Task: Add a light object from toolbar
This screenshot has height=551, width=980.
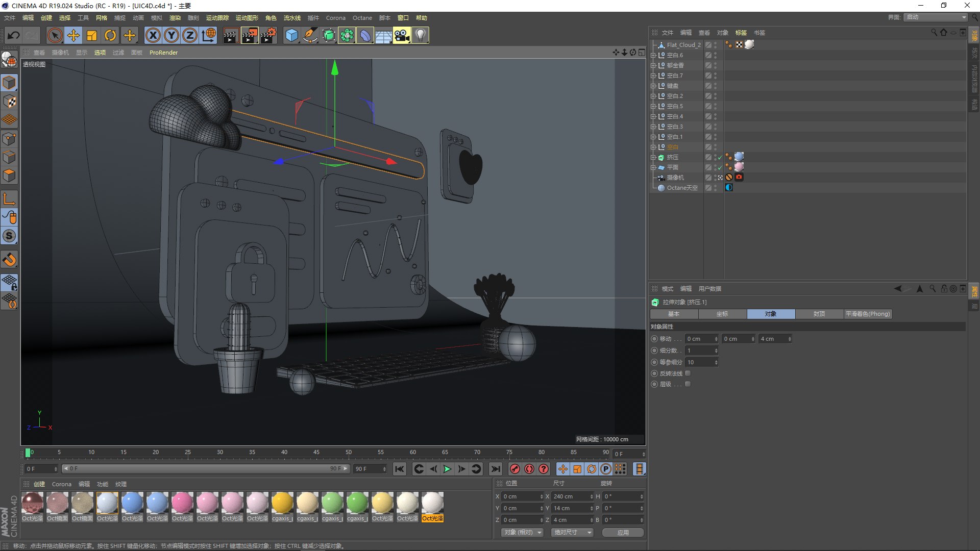Action: [420, 35]
